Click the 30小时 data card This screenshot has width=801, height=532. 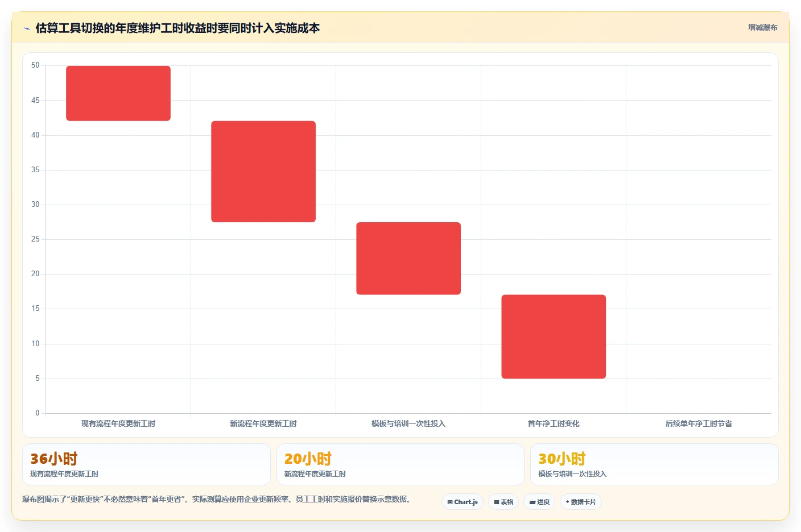pos(654,464)
